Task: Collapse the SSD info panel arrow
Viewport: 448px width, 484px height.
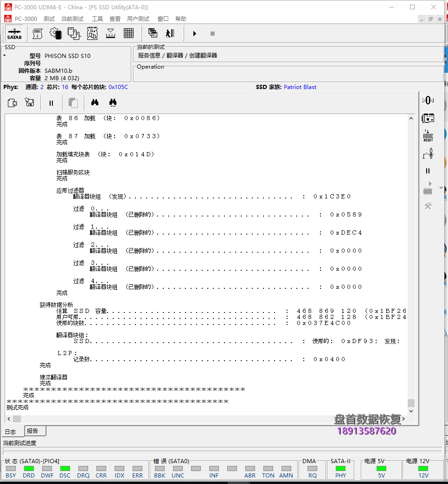Action: click(x=5, y=56)
